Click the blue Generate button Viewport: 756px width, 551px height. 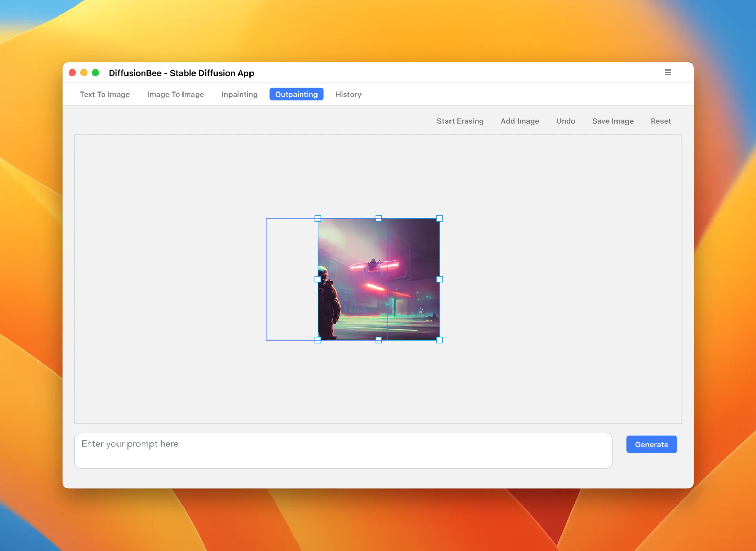pos(651,444)
